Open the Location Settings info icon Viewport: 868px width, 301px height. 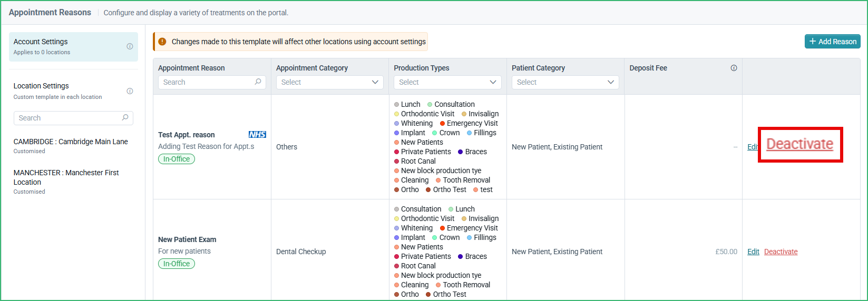[x=130, y=91]
